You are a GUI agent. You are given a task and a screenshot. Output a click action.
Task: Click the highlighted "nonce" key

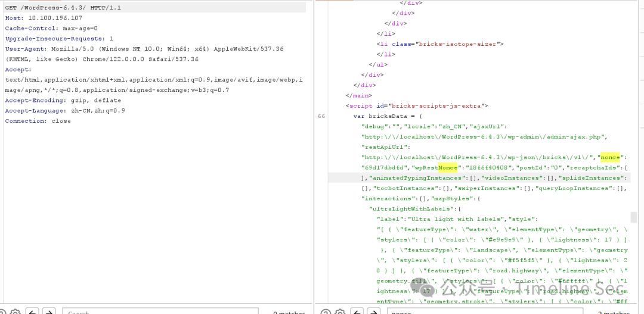point(610,157)
